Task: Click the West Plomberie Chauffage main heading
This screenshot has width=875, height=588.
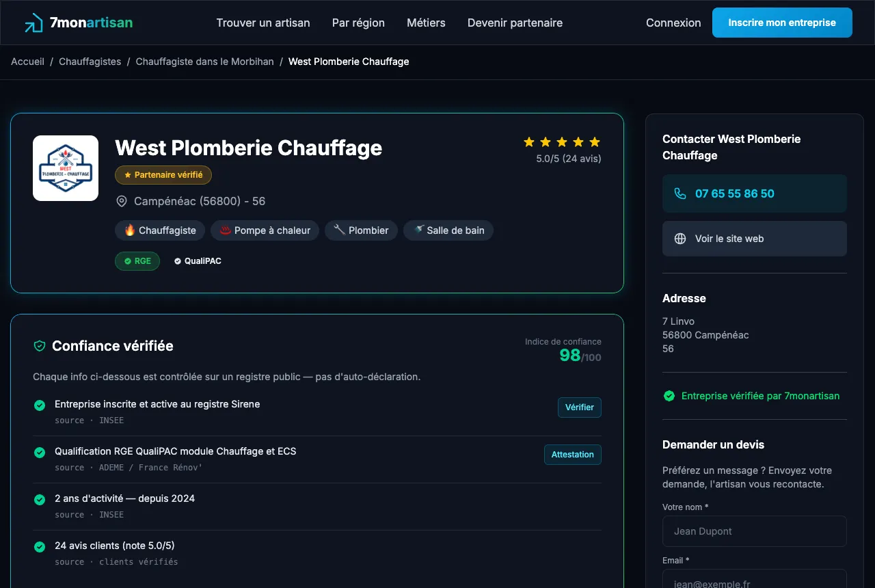Action: (249, 148)
